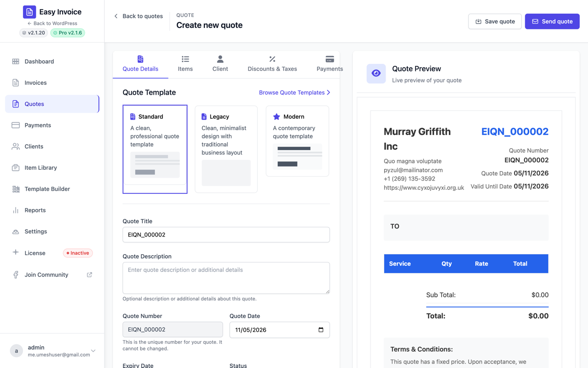Click the Settings icon in sidebar

(x=16, y=231)
